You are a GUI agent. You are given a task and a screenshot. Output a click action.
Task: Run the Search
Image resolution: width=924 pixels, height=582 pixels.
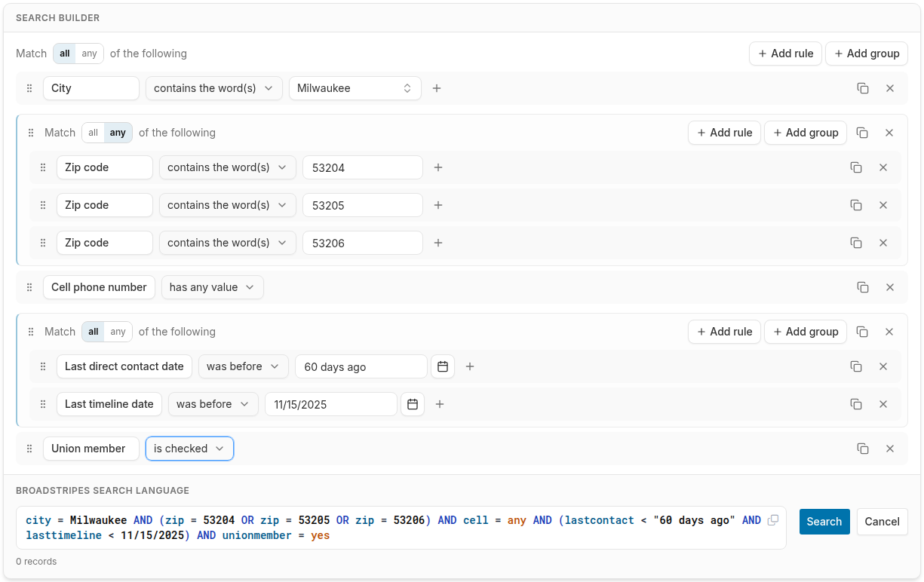tap(824, 522)
